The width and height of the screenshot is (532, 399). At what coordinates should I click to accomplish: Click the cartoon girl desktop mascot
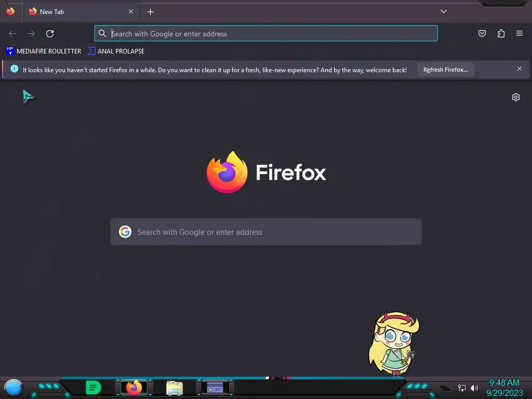[394, 343]
